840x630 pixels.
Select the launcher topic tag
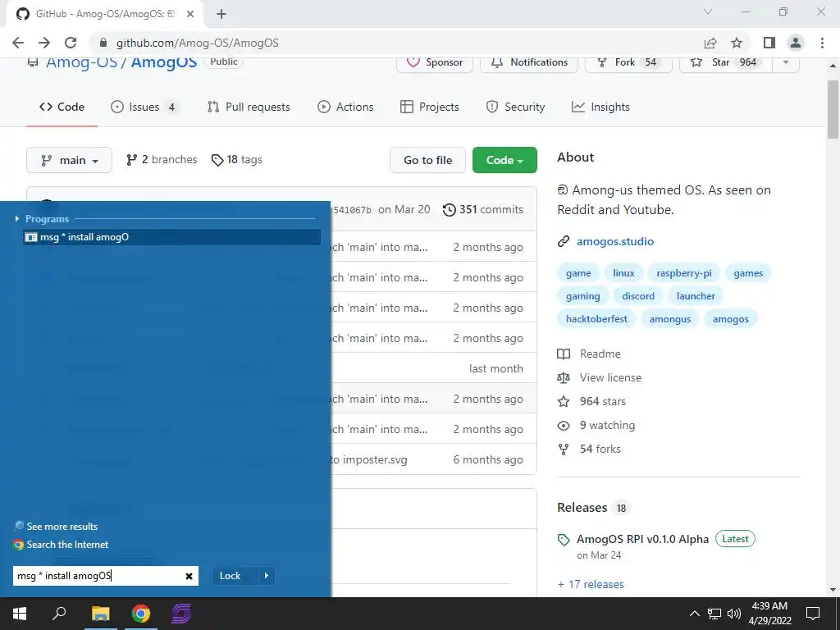[696, 296]
